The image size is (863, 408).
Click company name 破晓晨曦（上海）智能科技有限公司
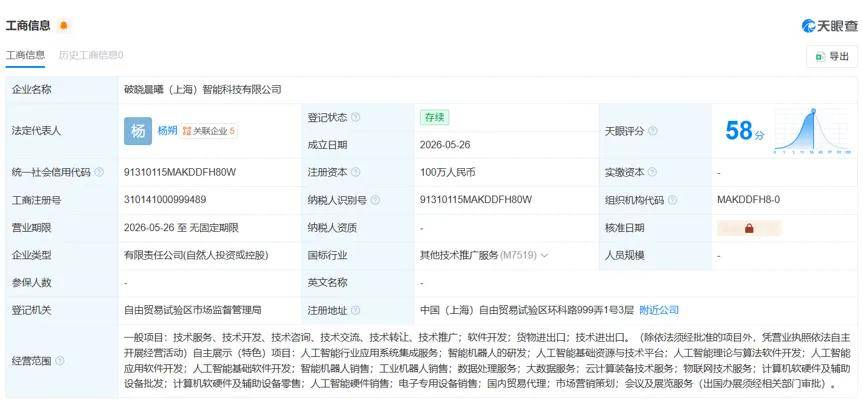tap(203, 90)
